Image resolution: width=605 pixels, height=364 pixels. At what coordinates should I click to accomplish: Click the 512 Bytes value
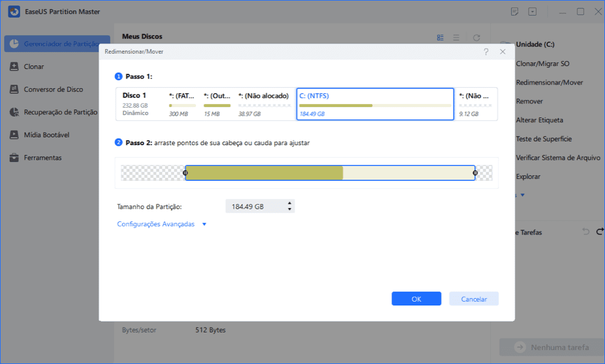[x=211, y=330]
